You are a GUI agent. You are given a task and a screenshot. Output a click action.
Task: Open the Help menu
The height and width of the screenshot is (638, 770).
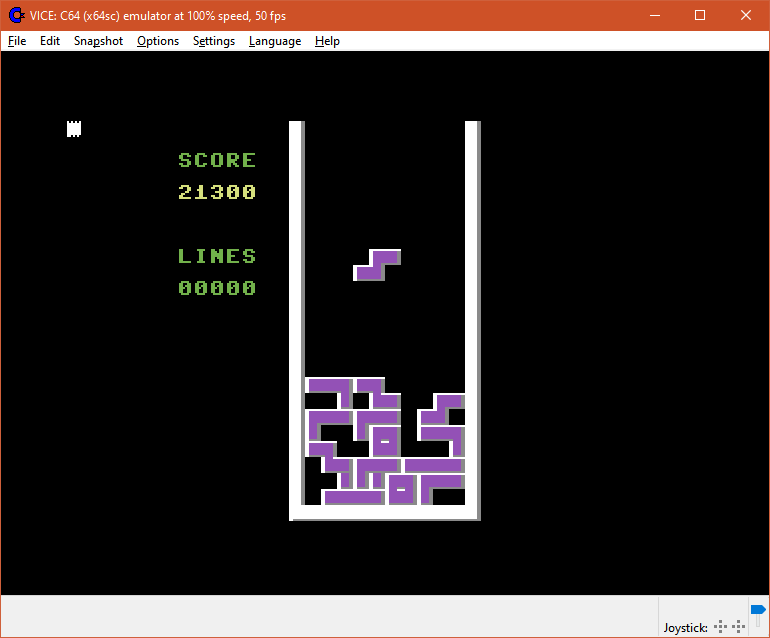[327, 41]
